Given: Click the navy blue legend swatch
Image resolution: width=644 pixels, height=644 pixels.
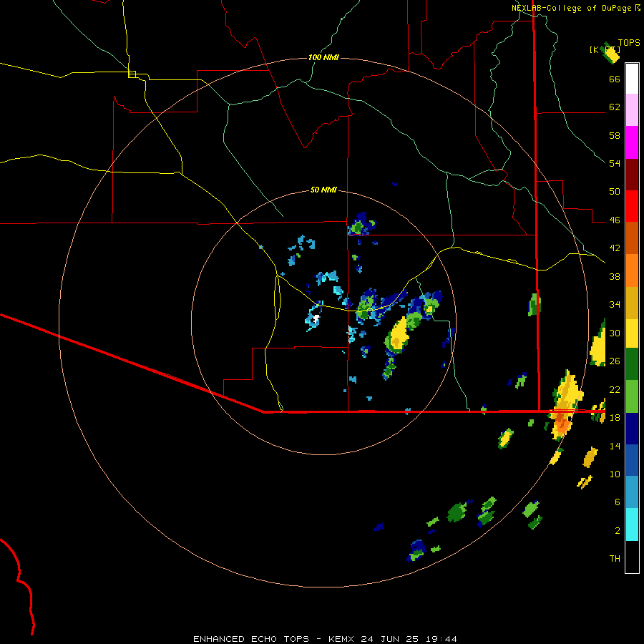Looking at the screenshot, I should pos(632,428).
